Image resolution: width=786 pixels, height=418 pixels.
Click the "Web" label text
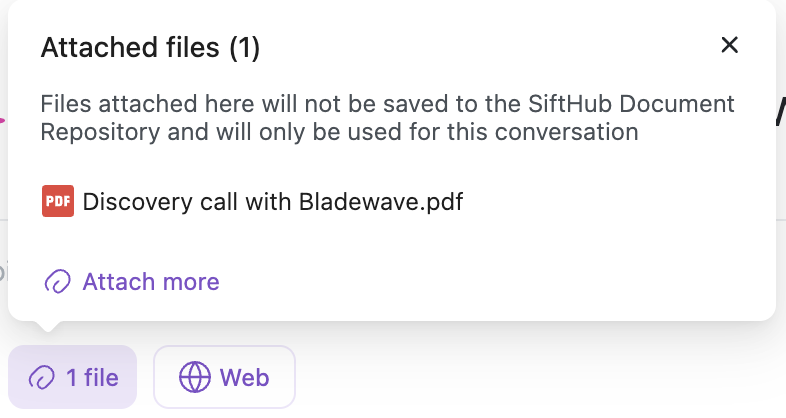point(245,377)
